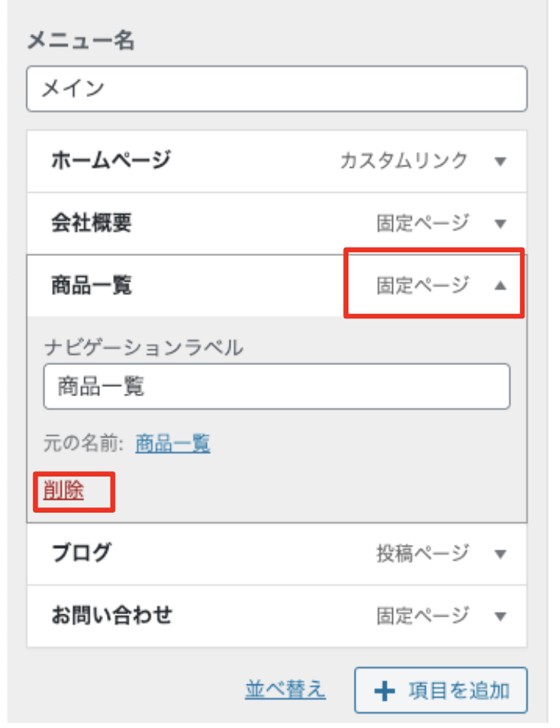Expand the 会社概要 item disclosure triangle
This screenshot has width=560, height=728.
(501, 224)
